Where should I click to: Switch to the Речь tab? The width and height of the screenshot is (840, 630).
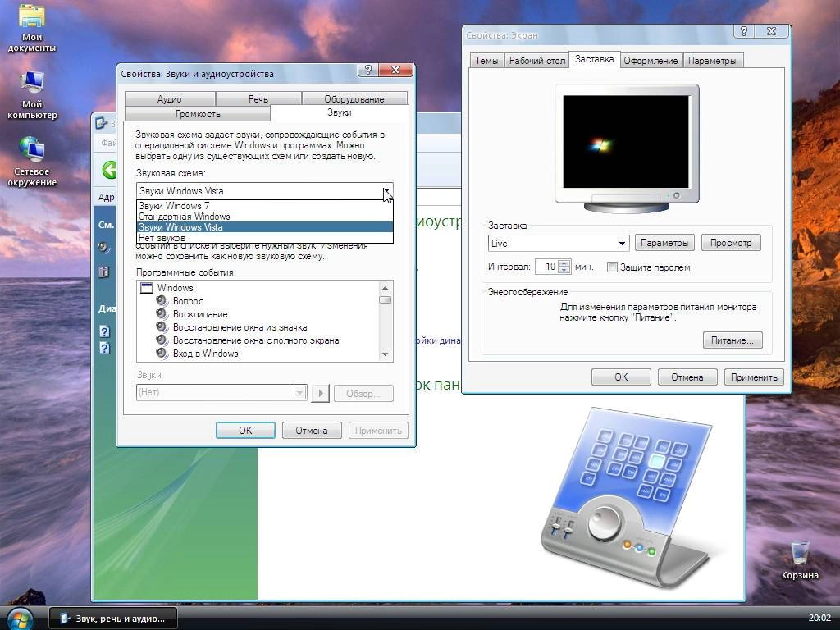pos(258,99)
